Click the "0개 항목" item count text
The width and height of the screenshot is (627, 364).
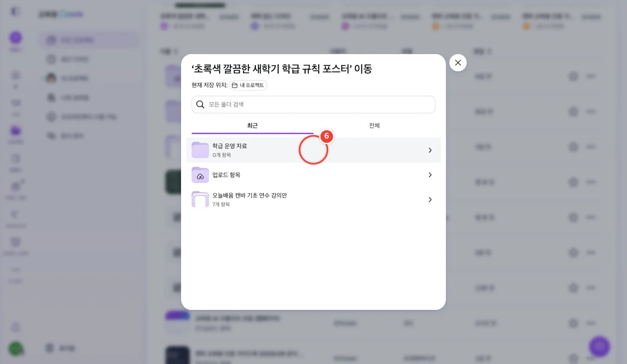pyautogui.click(x=222, y=155)
